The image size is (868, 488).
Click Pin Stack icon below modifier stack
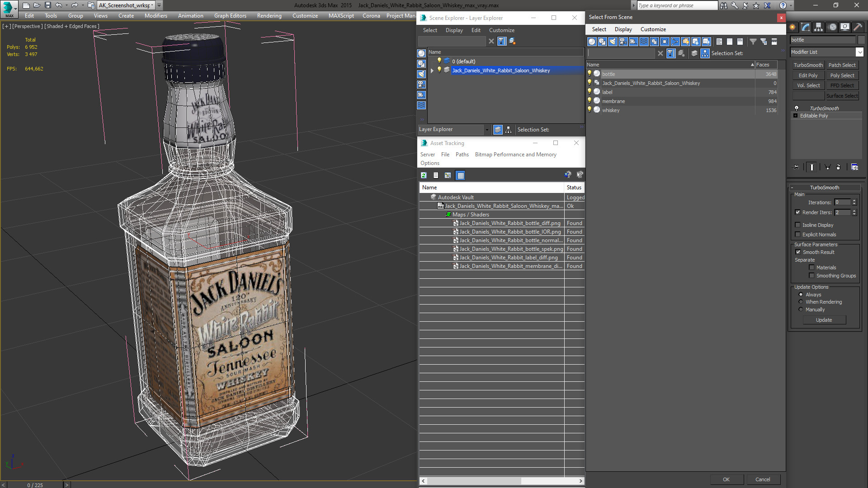796,167
